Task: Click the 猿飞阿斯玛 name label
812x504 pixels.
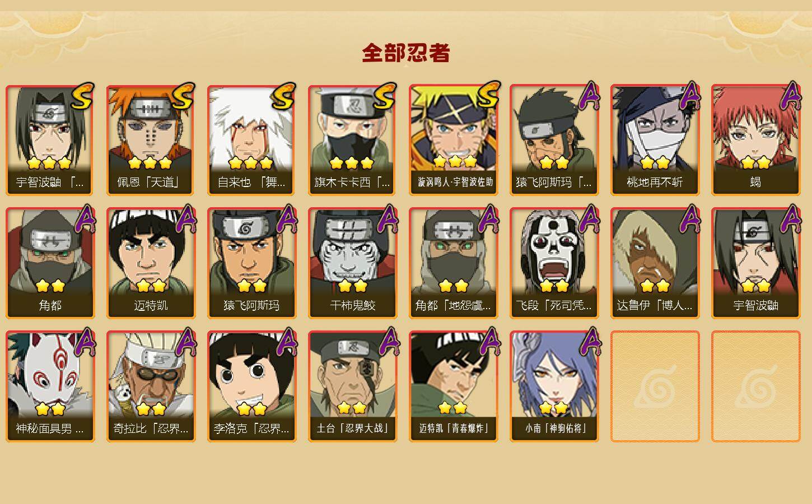Action: click(x=251, y=305)
